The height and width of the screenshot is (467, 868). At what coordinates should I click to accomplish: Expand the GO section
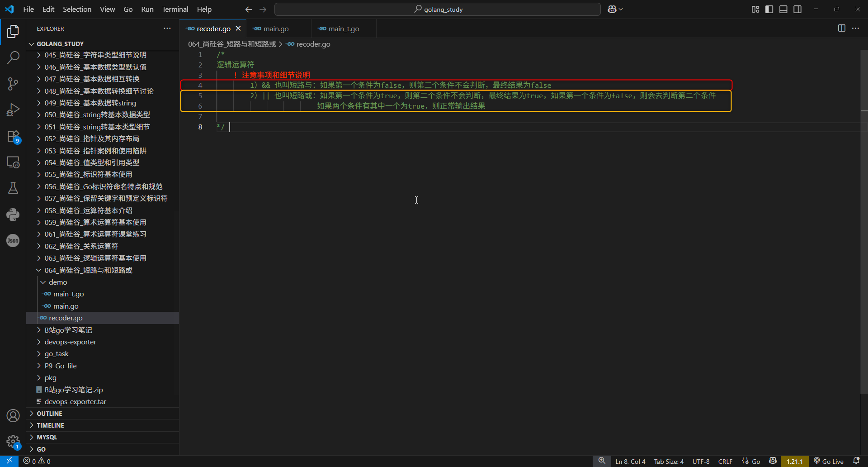pos(103,449)
